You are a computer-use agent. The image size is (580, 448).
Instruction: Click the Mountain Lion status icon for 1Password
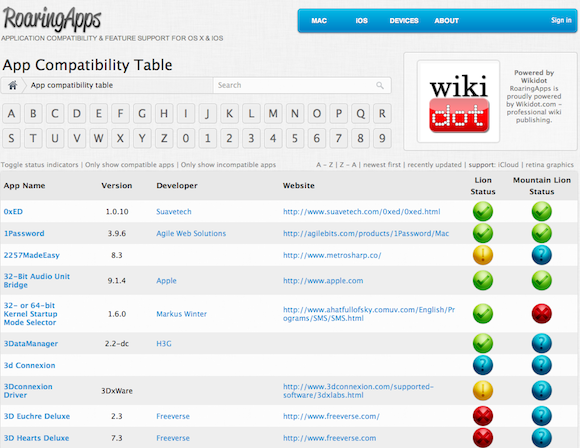click(x=542, y=233)
